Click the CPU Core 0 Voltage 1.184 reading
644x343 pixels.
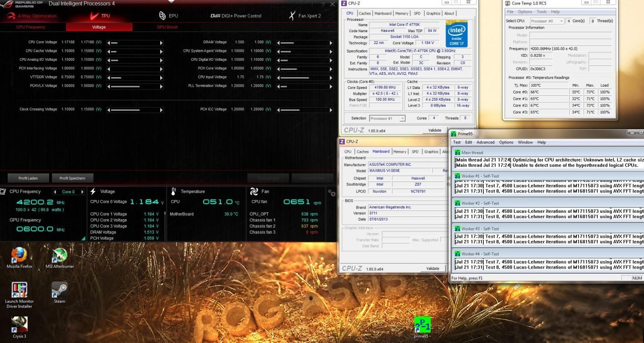tap(146, 201)
